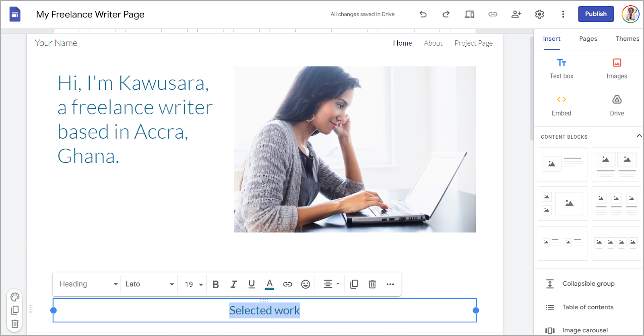Insert emoji special character
This screenshot has height=336, width=644.
coord(305,284)
